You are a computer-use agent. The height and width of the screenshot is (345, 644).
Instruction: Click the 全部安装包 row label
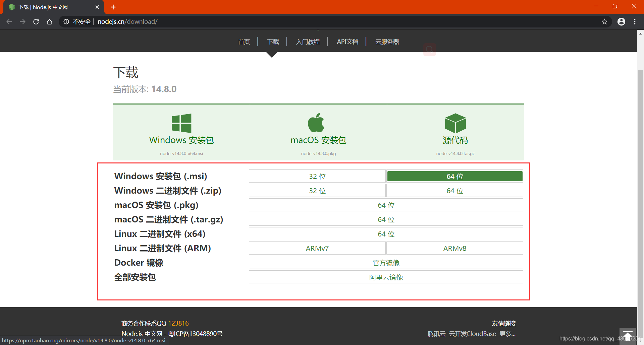(x=135, y=277)
